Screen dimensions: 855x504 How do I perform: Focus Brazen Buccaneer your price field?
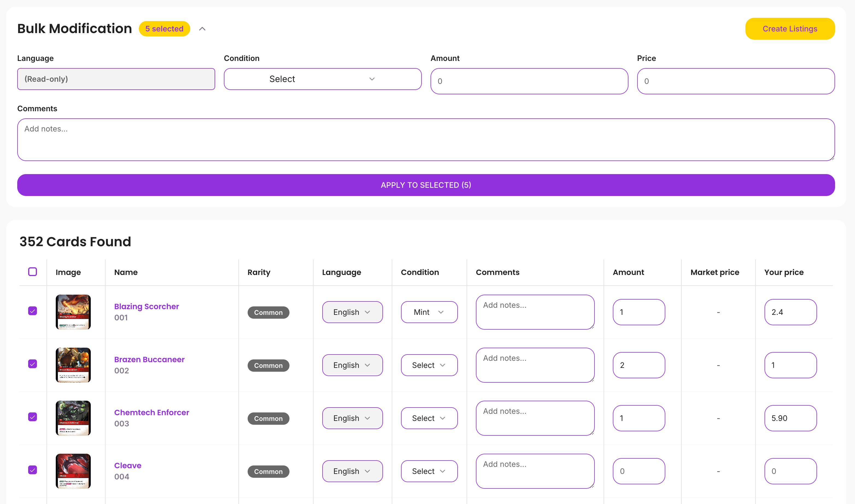(x=790, y=365)
